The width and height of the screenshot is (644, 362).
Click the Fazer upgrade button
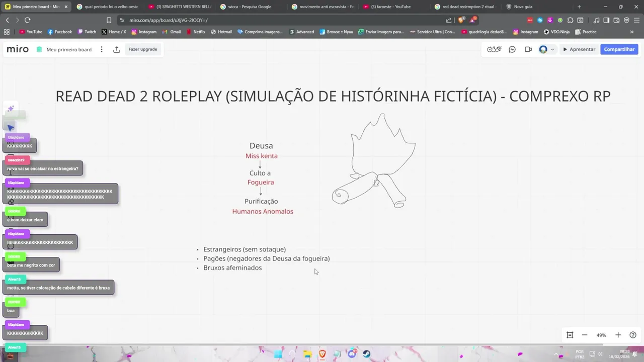coord(143,49)
